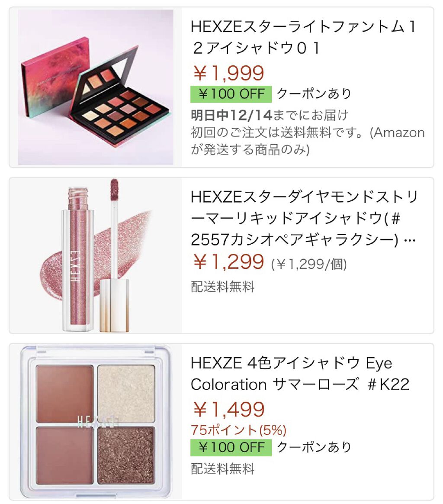The image size is (443, 504).
Task: Click the (¥1,299/個) unit price text
Action: pos(309,264)
